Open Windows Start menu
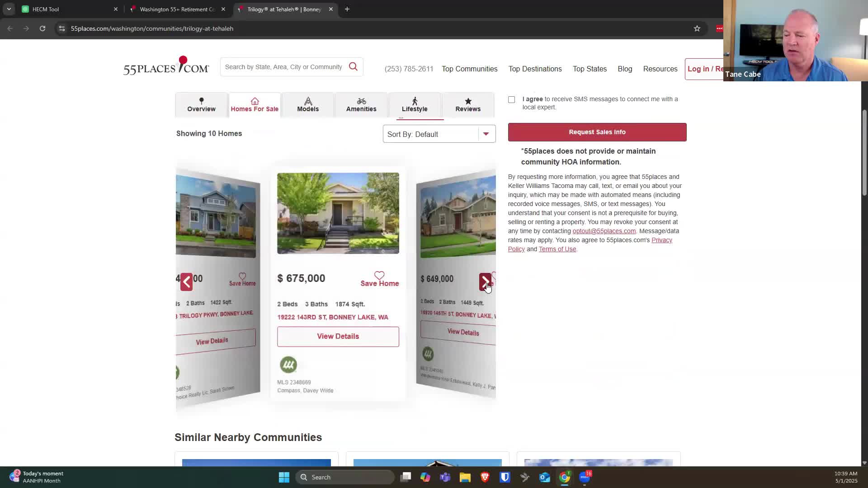This screenshot has height=488, width=868. pos(284,477)
